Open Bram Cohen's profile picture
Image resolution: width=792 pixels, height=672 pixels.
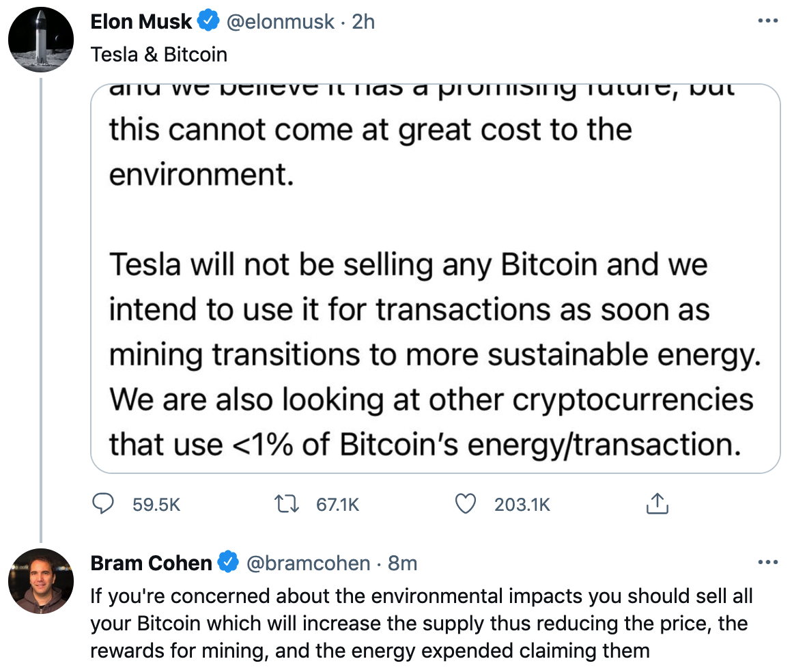41,581
